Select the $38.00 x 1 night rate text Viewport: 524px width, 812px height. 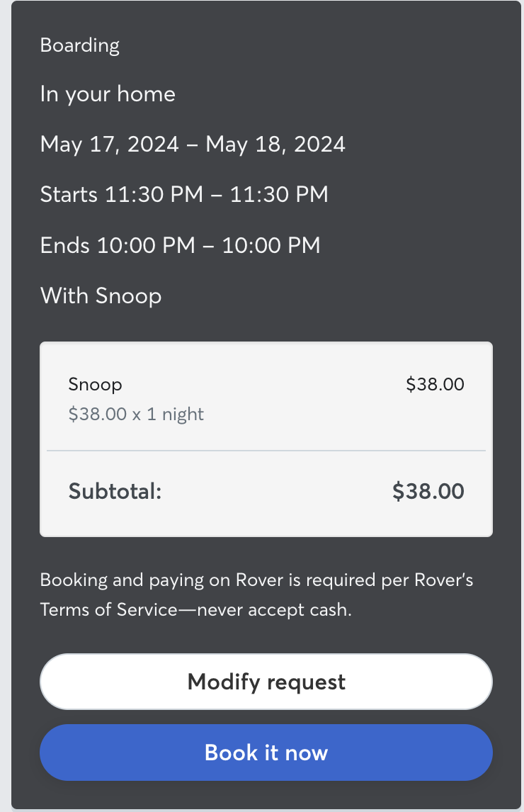click(136, 415)
